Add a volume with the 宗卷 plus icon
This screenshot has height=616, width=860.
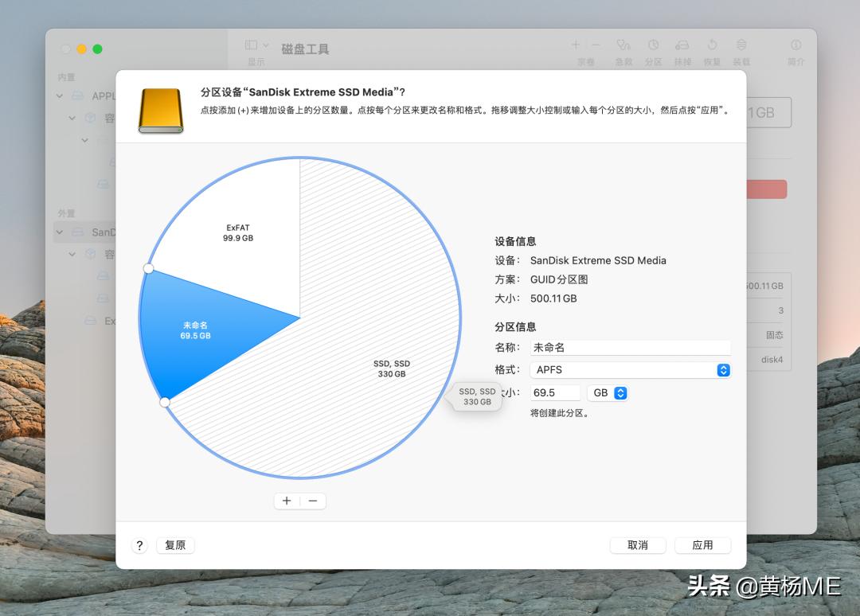point(575,45)
